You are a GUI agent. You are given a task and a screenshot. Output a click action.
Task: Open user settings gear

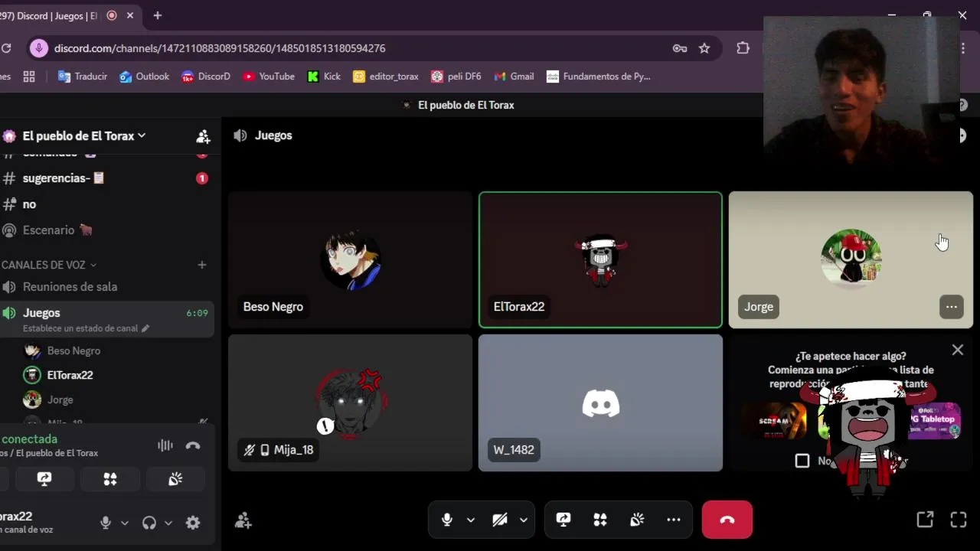point(193,523)
